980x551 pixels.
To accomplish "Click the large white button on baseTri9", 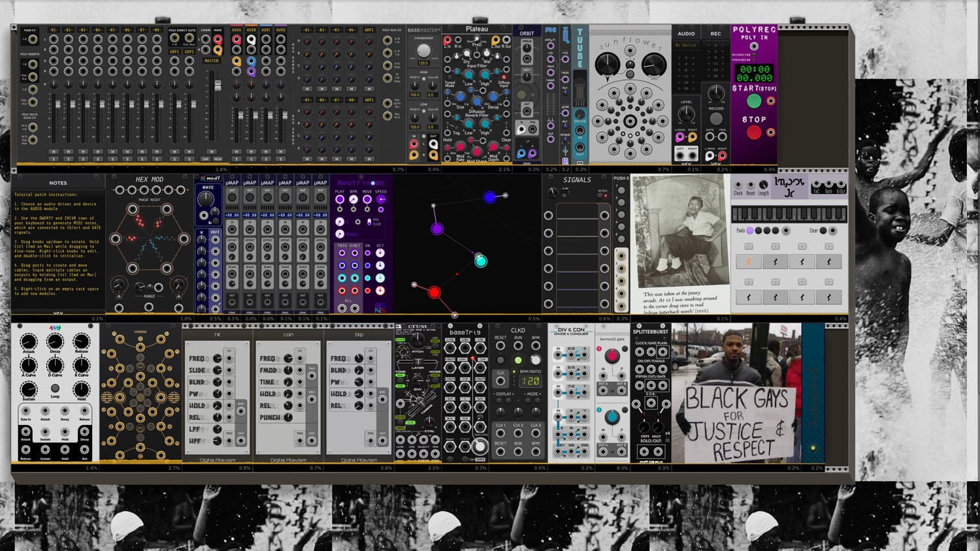I will pyautogui.click(x=480, y=447).
